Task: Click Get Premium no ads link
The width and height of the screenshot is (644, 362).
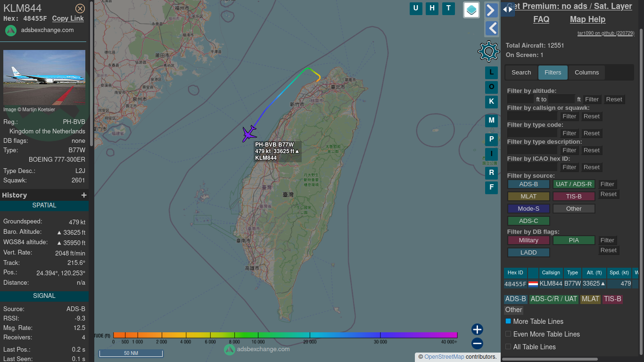Action: point(570,6)
